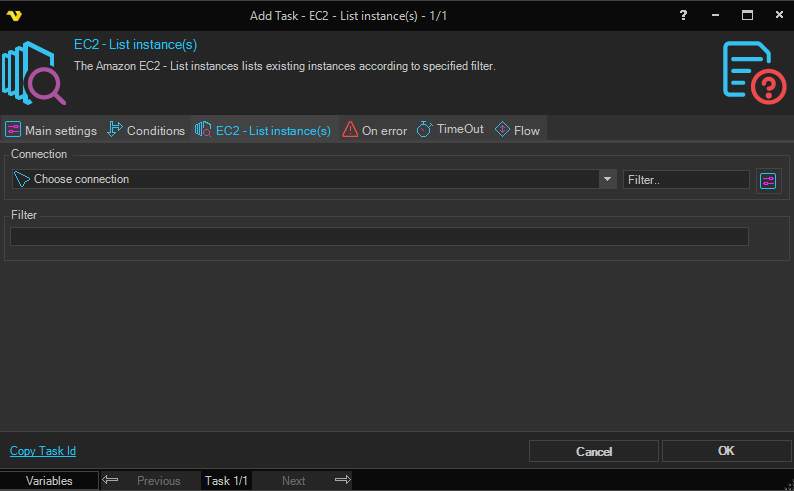Click the Filter text input field

tap(379, 236)
